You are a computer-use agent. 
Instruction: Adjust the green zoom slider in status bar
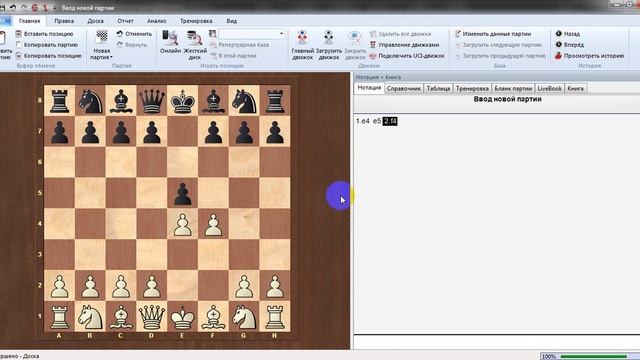(x=594, y=356)
